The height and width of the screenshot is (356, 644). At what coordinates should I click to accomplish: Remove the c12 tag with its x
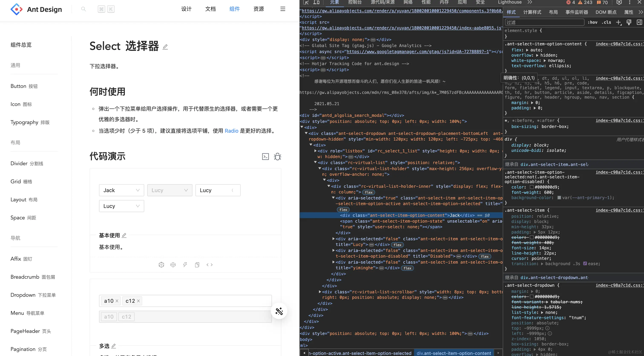[138, 301]
